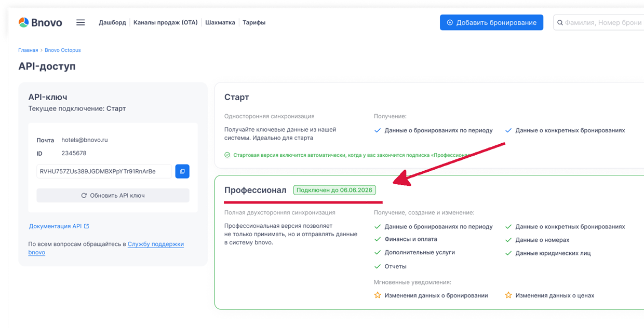This screenshot has width=644, height=328.
Task: Focus the booking search field
Action: (602, 23)
